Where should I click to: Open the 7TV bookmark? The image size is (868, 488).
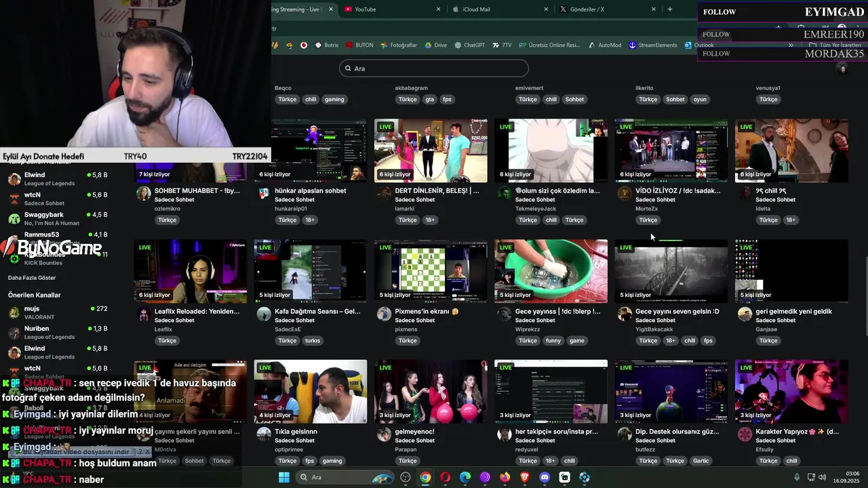pyautogui.click(x=502, y=45)
